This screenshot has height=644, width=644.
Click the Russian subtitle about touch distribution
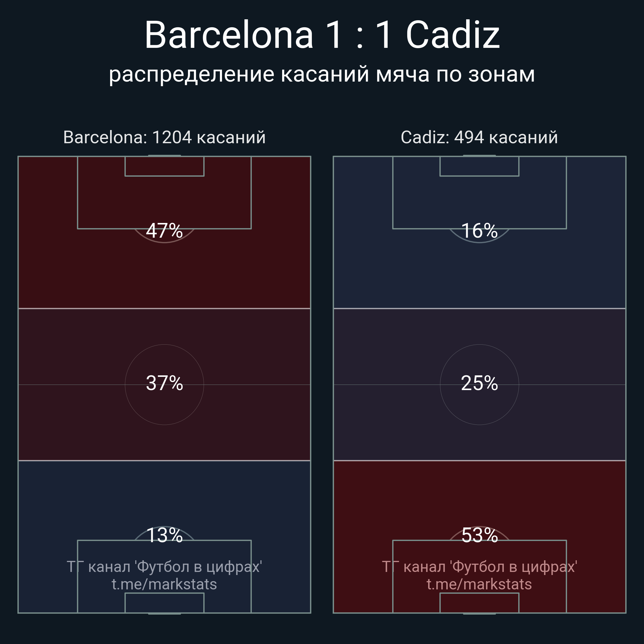tap(322, 74)
